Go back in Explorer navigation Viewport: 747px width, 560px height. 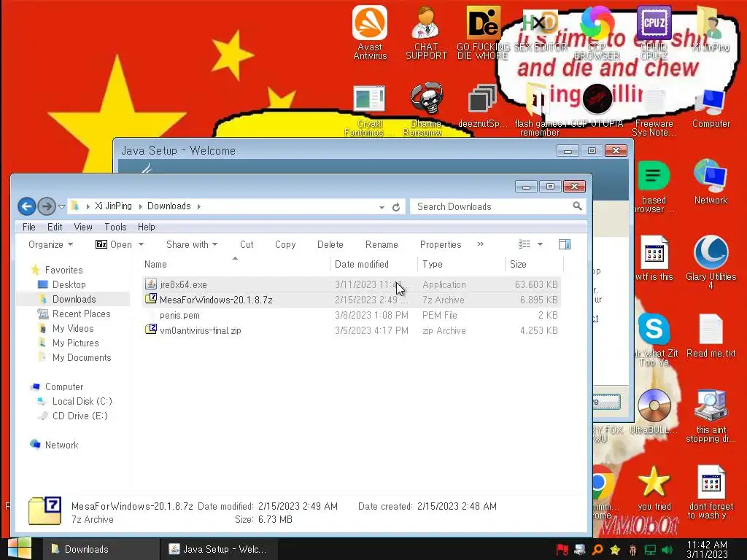[27, 206]
